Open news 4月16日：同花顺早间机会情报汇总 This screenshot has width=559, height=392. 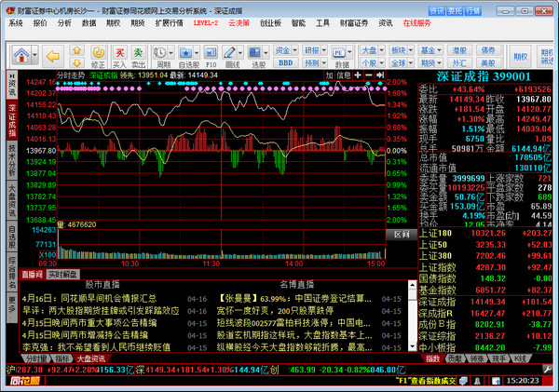89,299
